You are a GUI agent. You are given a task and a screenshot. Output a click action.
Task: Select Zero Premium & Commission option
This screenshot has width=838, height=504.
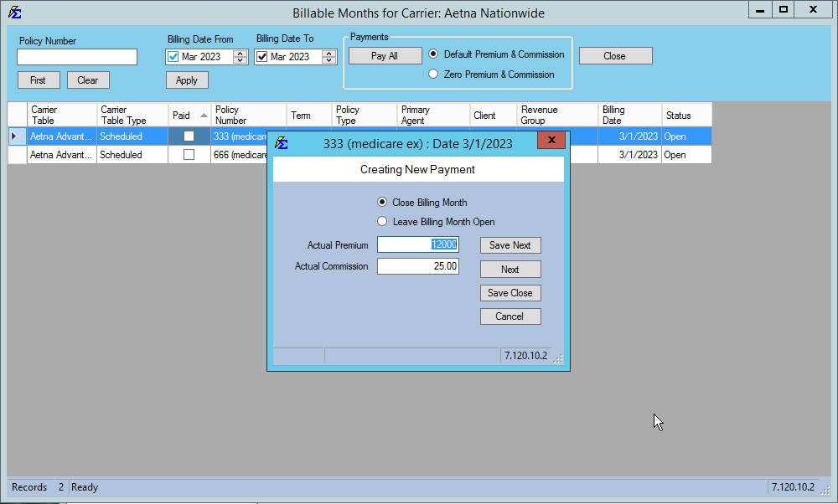(x=433, y=75)
